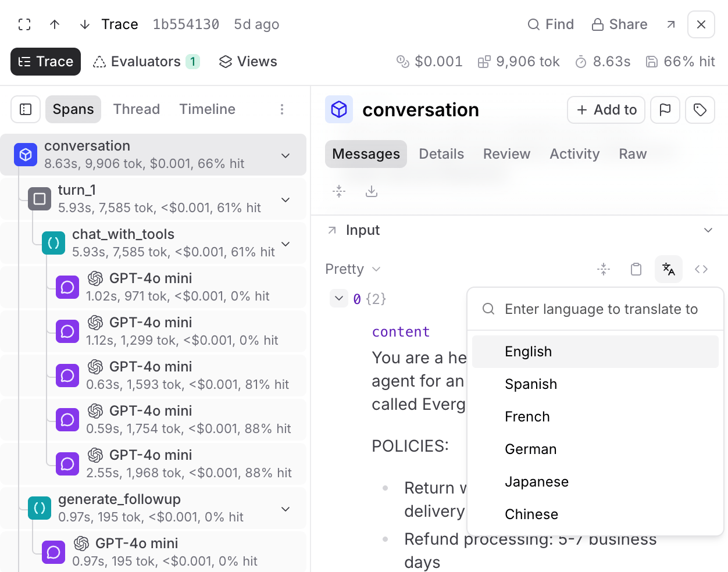The image size is (728, 572).
Task: Toggle raw code view icon
Action: point(701,269)
